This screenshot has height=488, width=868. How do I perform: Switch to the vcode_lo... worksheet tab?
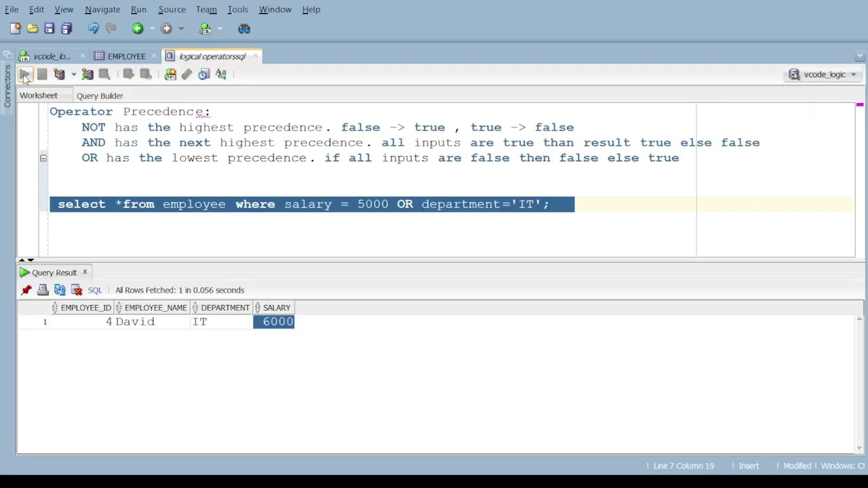click(x=52, y=56)
